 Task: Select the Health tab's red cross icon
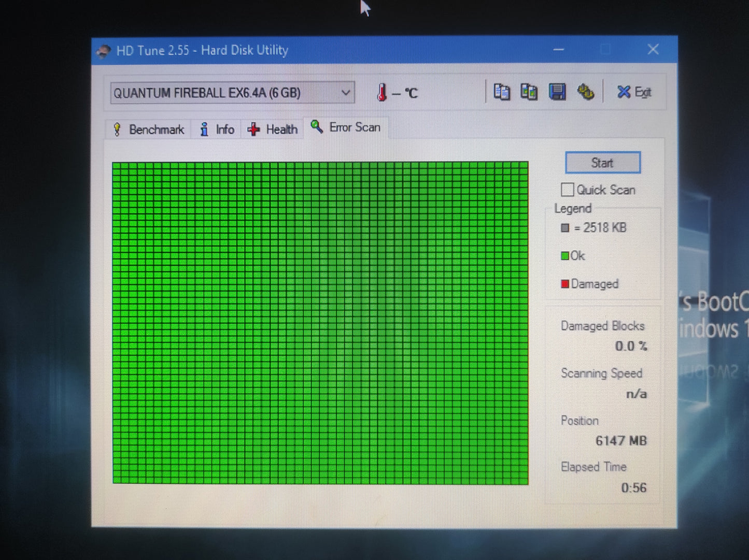click(x=253, y=128)
